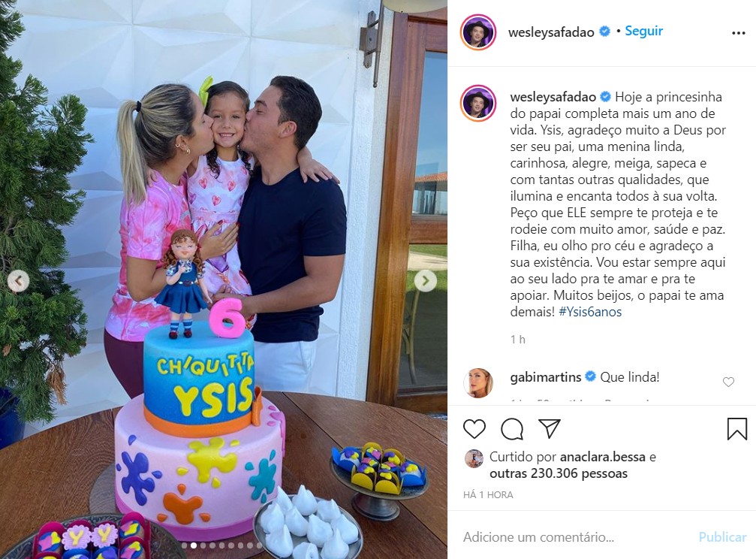Follow the account via Seguir

[643, 31]
